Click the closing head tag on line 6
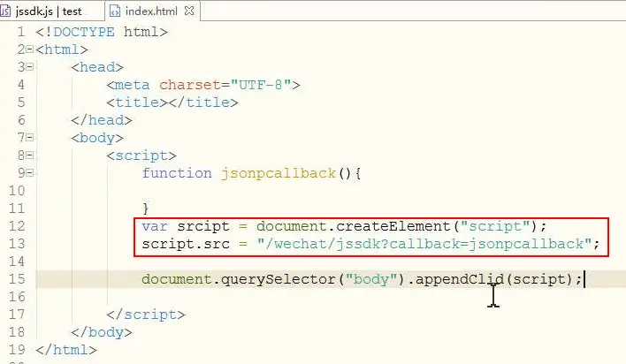Screen dimensions: 626x364 coord(102,120)
